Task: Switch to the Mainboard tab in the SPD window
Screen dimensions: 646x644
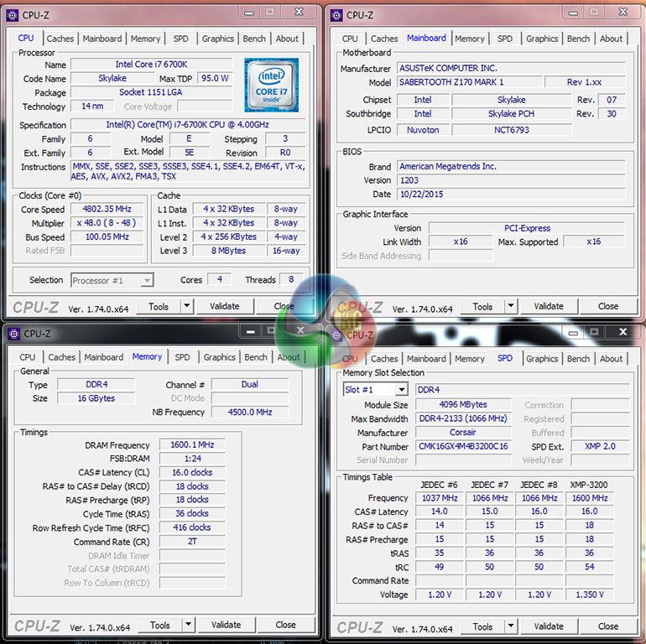Action: tap(426, 359)
